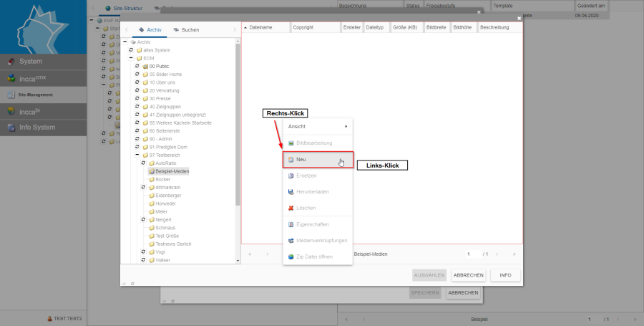Collapse the EOM folder node
The height and width of the screenshot is (326, 644).
(x=130, y=58)
